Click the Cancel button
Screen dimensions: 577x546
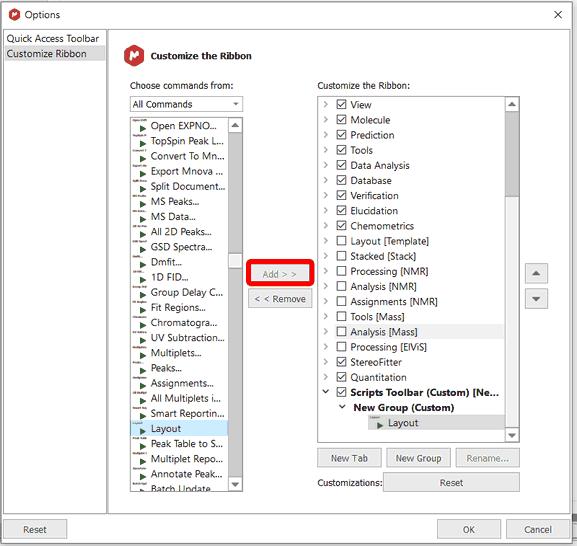[538, 529]
